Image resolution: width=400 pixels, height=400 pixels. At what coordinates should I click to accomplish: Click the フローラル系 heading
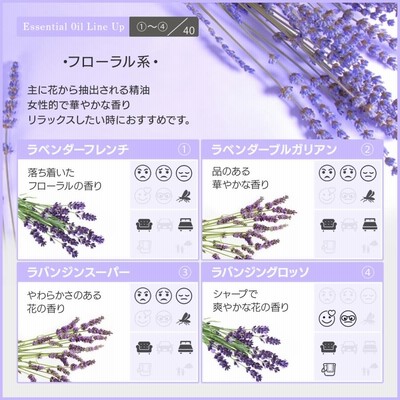pyautogui.click(x=110, y=62)
